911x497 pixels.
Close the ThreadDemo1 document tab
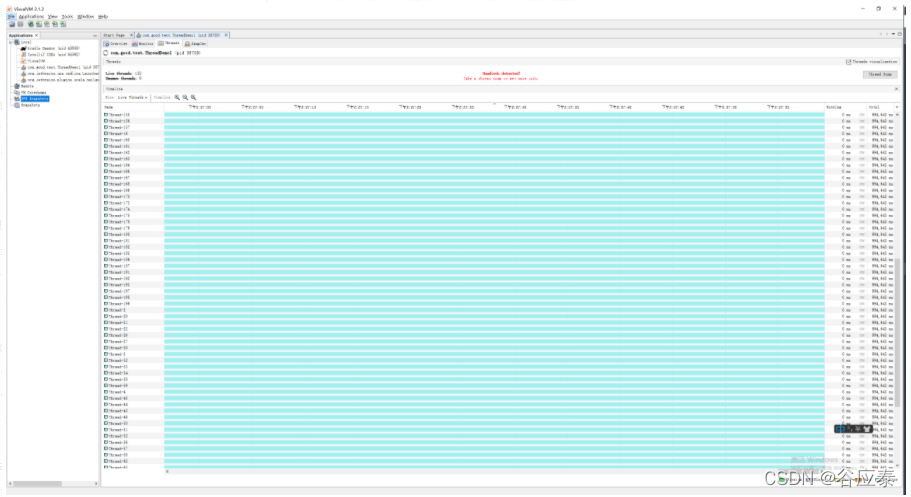226,35
